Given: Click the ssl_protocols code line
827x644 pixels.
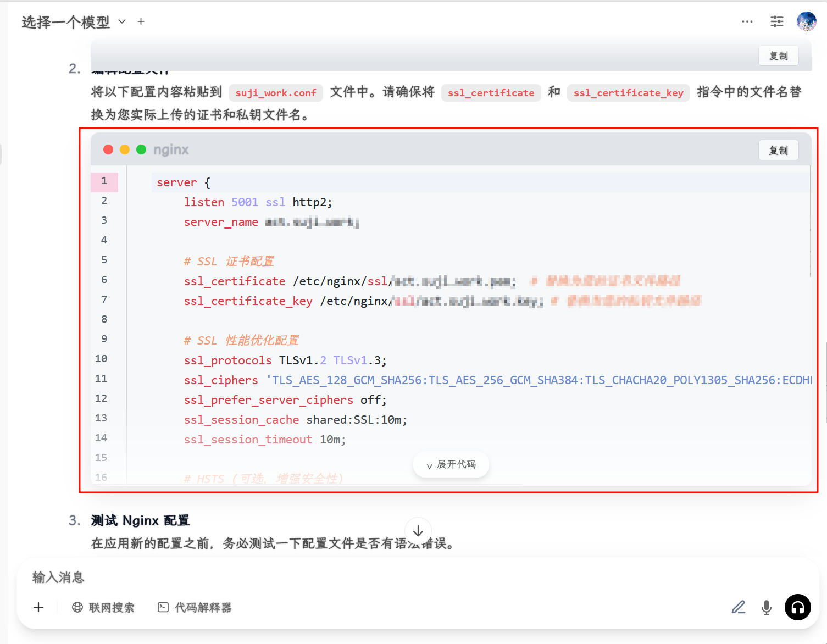Looking at the screenshot, I should 285,360.
